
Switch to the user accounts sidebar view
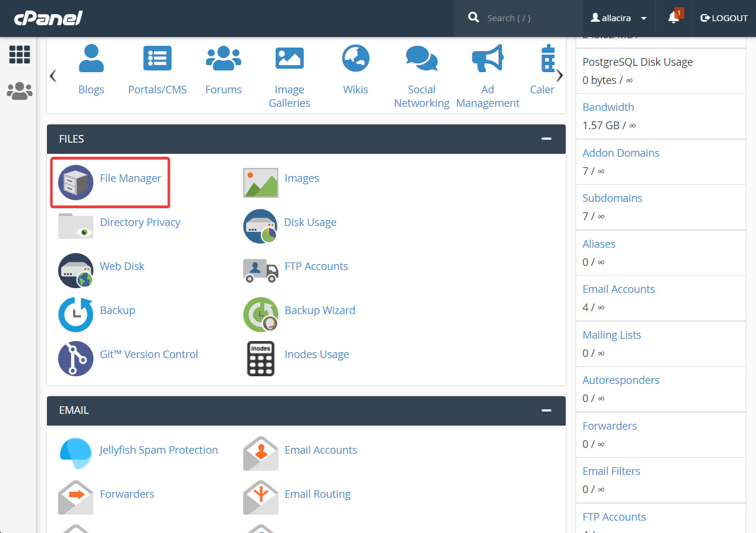point(19,91)
